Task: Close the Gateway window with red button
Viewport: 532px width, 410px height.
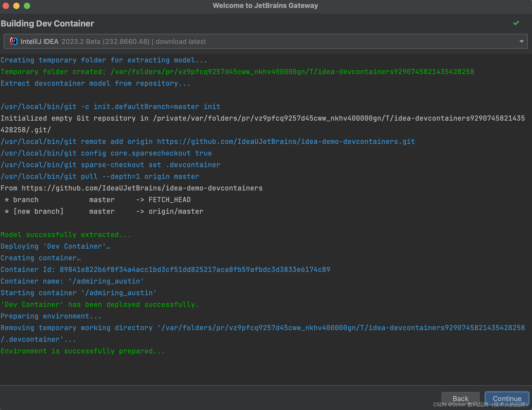Action: click(x=6, y=6)
